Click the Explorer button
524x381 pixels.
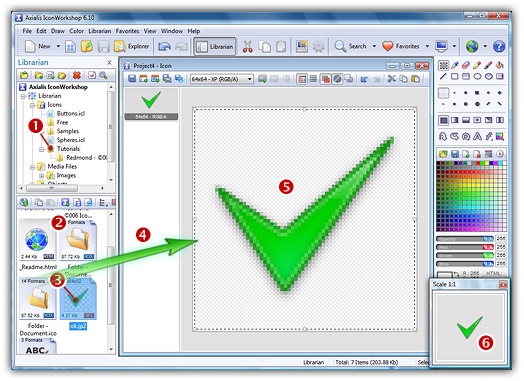(132, 46)
